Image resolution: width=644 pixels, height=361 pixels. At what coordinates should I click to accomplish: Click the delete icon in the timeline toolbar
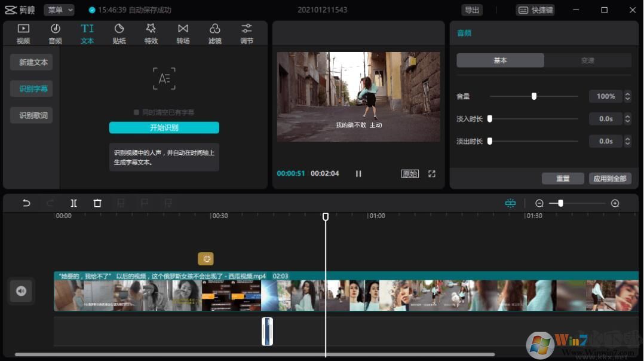point(97,203)
